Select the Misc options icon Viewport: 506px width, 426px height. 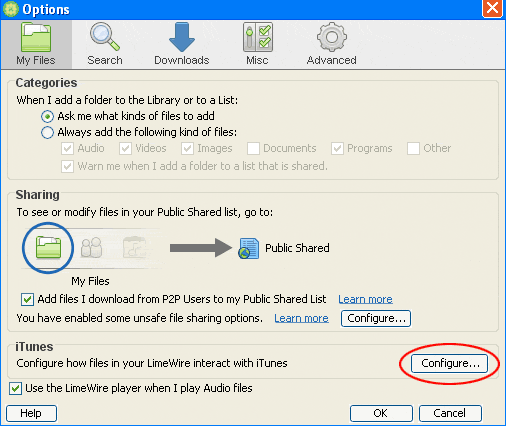(x=258, y=37)
